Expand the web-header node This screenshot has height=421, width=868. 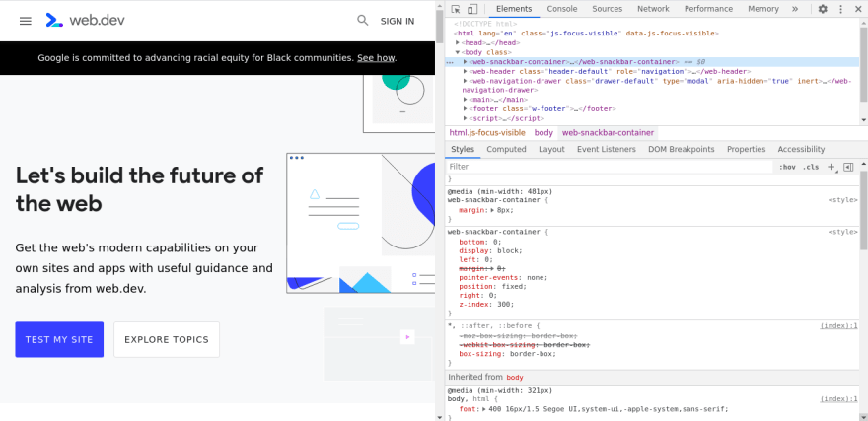click(x=465, y=71)
